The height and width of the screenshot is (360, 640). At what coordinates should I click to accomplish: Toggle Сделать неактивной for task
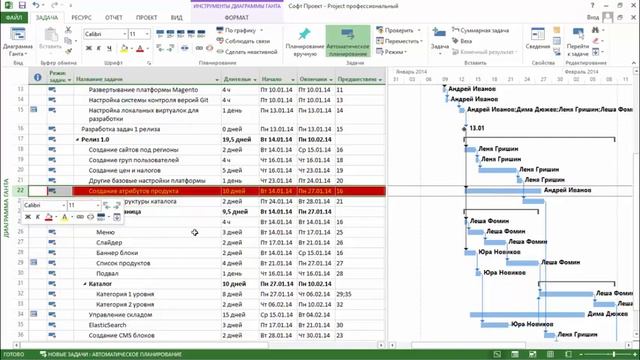coord(247,52)
